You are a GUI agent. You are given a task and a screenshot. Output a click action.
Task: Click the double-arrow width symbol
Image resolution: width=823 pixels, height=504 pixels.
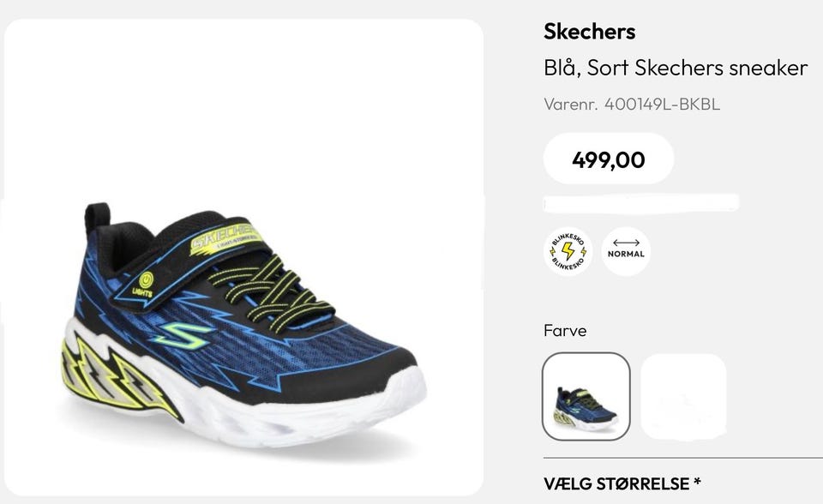(x=626, y=243)
